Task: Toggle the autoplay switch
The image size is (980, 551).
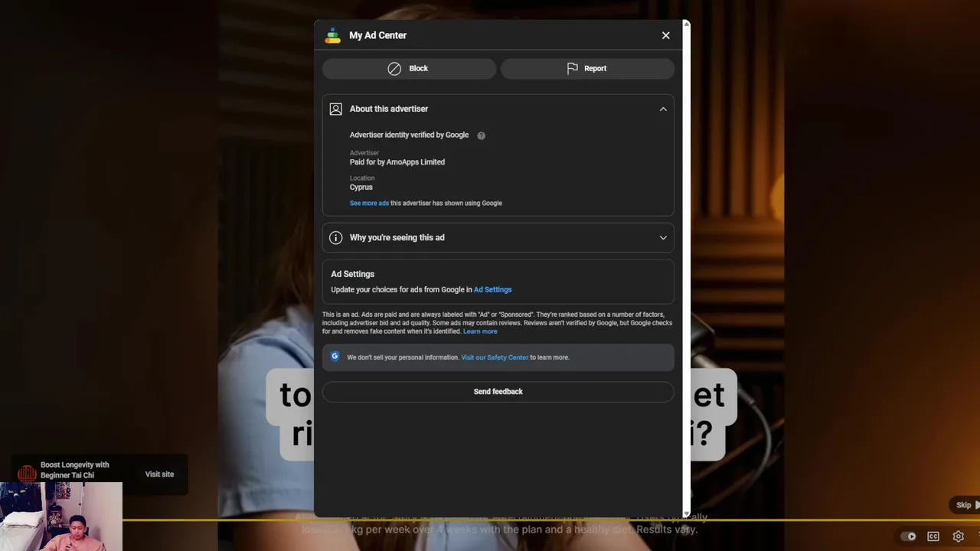Action: [x=908, y=536]
